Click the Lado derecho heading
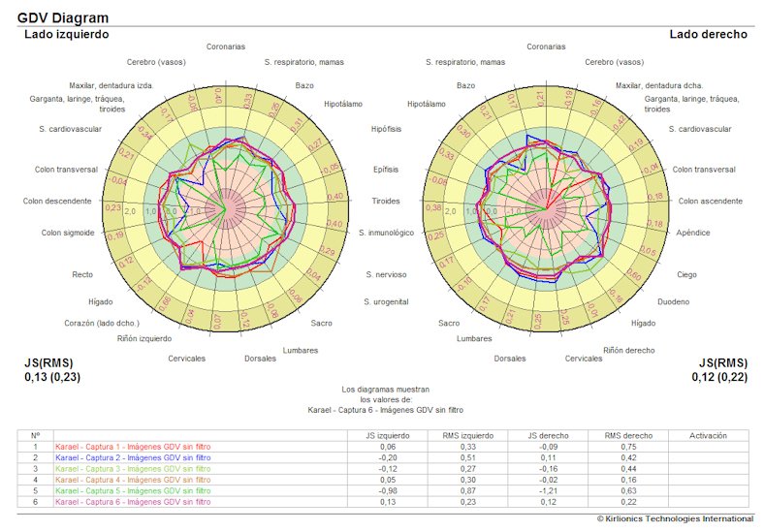Viewport: 764px width, 532px height. point(708,35)
